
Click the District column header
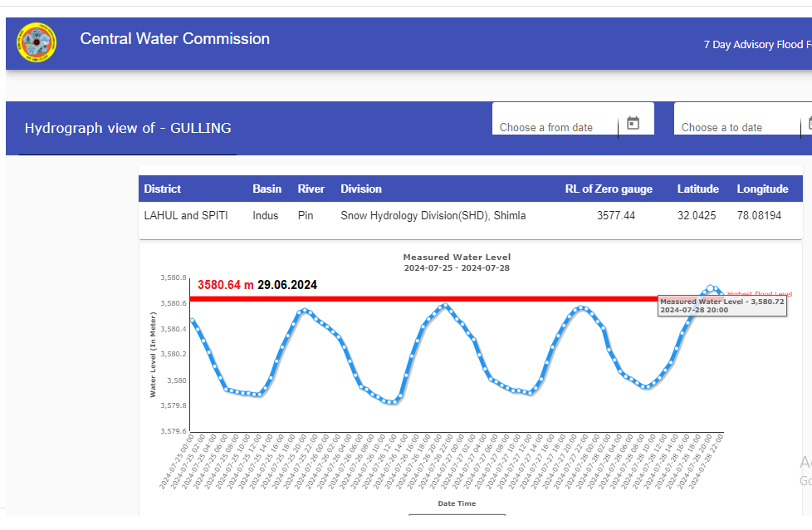click(162, 189)
